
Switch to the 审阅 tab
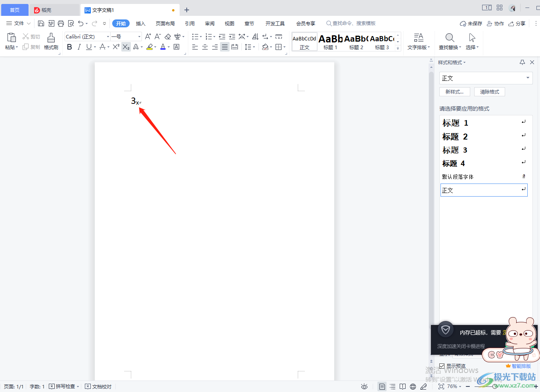tap(210, 23)
